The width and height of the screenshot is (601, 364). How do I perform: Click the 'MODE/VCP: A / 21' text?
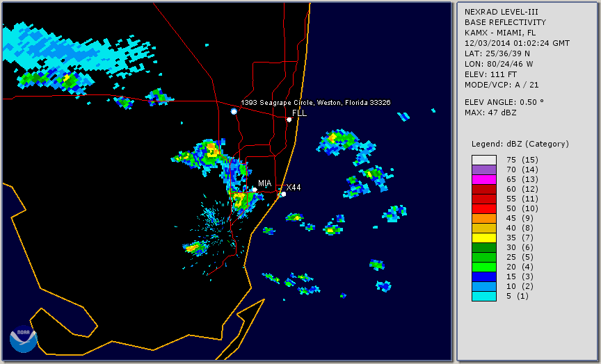502,85
